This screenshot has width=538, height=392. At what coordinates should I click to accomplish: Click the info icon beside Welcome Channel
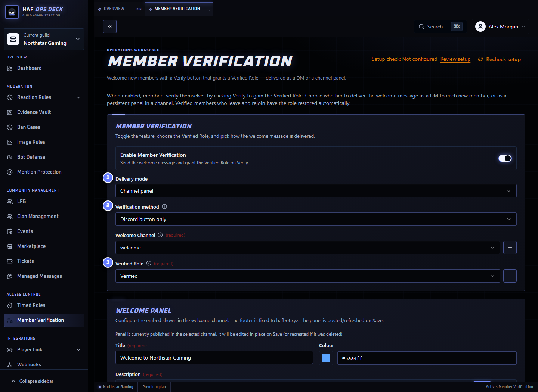[x=160, y=235]
